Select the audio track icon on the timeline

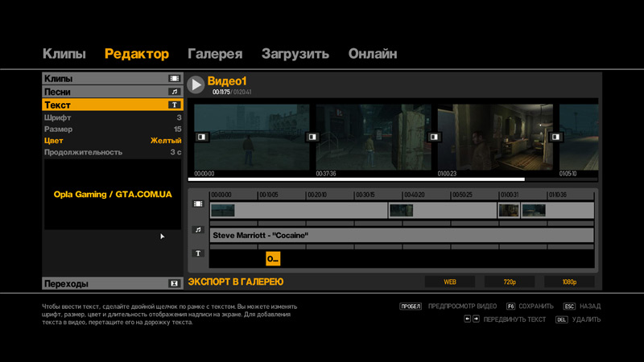(x=198, y=230)
